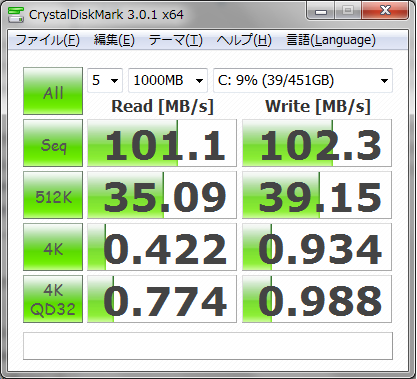The image size is (417, 379).
Task: Select the 4K QD32 read result 0.774
Action: pos(162,299)
